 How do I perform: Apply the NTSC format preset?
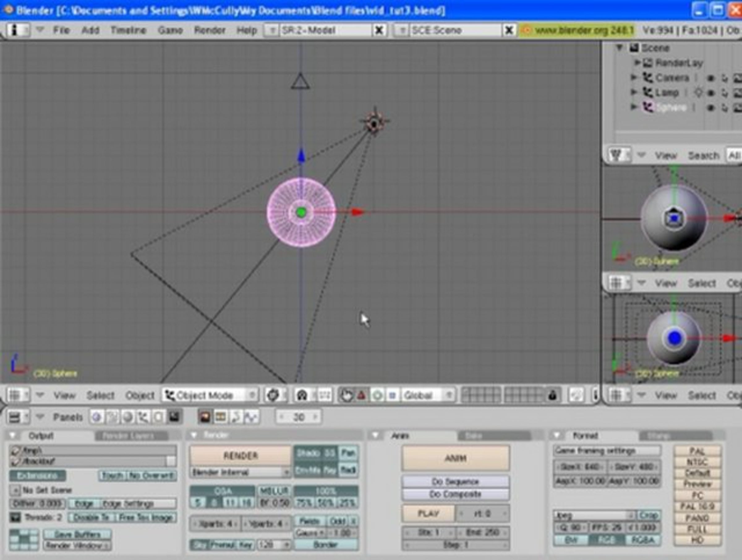tap(697, 462)
